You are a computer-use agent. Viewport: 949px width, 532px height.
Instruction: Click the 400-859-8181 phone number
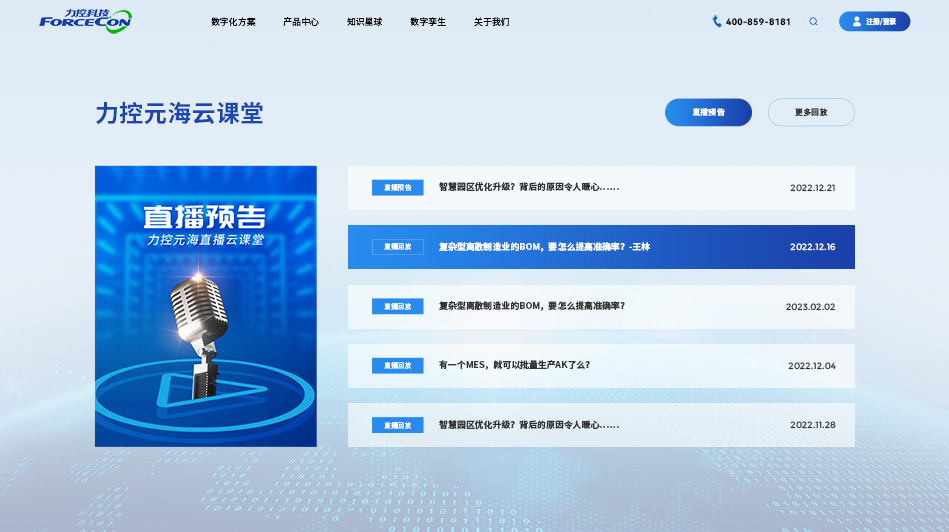[758, 22]
